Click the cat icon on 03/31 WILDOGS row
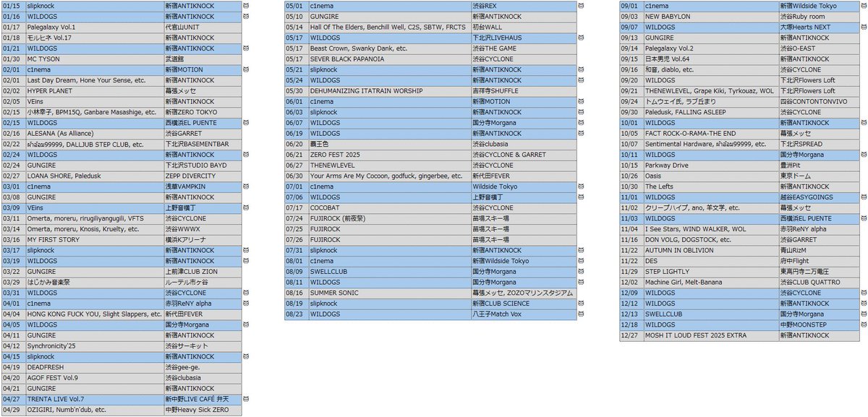This screenshot has height=417, width=868. 247,293
